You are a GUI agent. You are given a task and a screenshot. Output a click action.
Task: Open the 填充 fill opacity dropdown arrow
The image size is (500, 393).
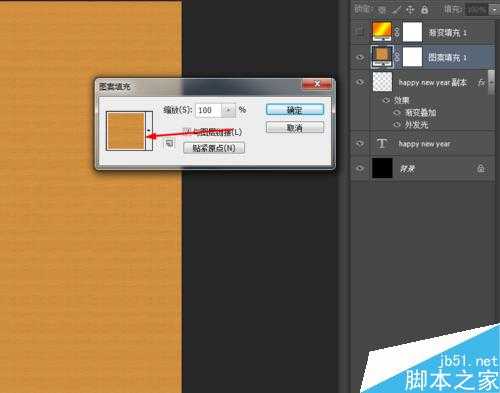click(493, 10)
